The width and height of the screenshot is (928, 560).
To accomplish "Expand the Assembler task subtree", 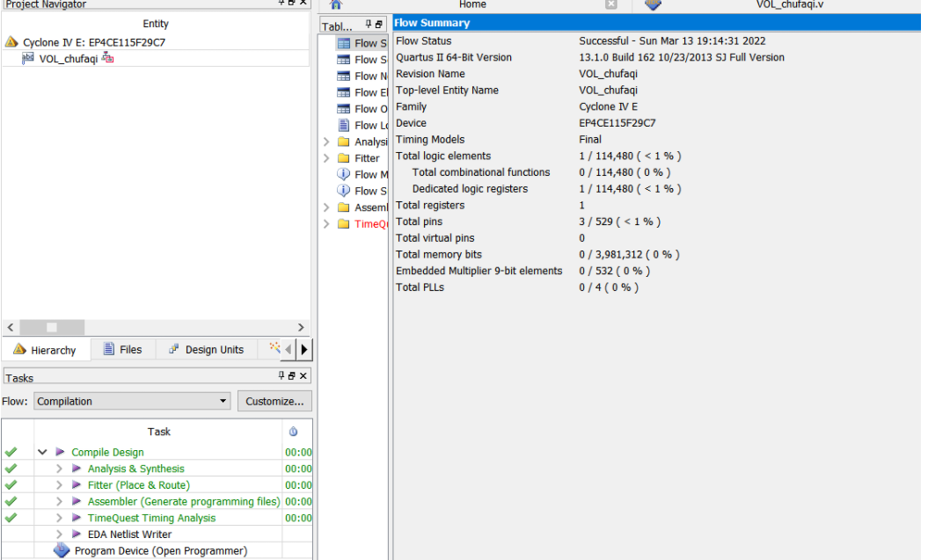I will (59, 501).
